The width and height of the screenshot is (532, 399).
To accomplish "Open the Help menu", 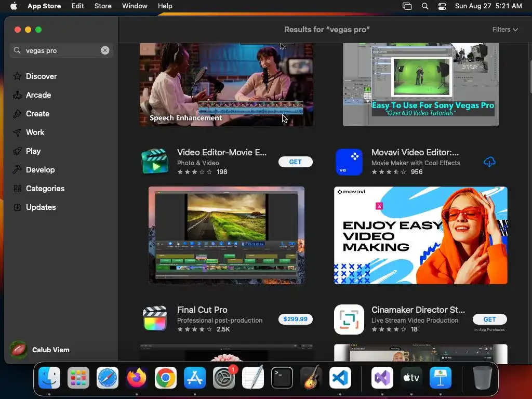I will [165, 6].
